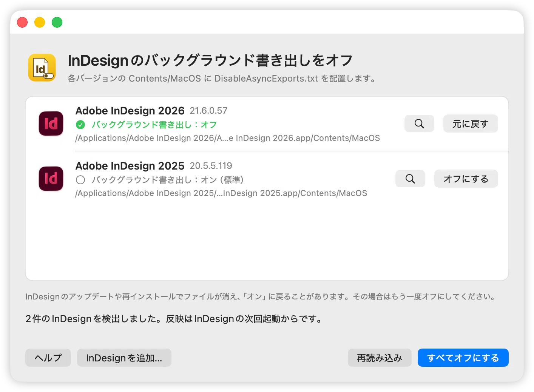Click the magnifier icon for InDesign 2026
Image resolution: width=534 pixels, height=392 pixels.
(x=419, y=123)
